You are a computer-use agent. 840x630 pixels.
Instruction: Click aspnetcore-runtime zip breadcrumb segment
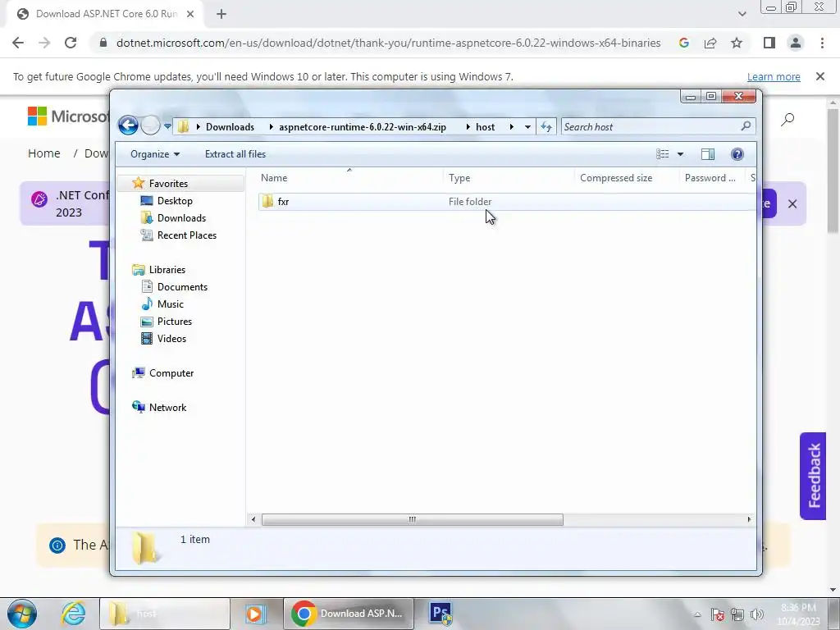click(x=362, y=127)
